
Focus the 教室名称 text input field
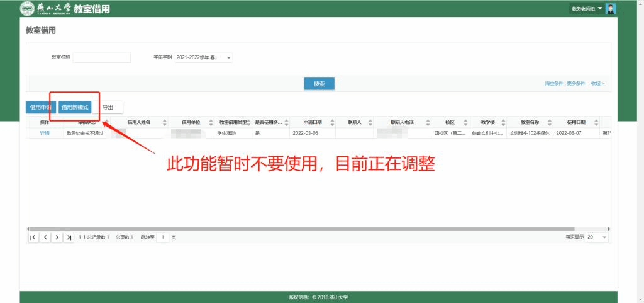click(101, 57)
